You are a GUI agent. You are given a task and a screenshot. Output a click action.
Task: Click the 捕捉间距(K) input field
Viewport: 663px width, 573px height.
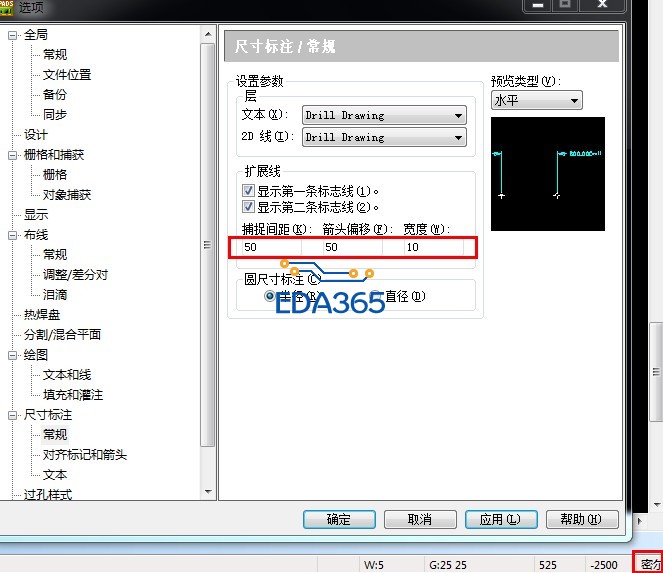(x=271, y=247)
